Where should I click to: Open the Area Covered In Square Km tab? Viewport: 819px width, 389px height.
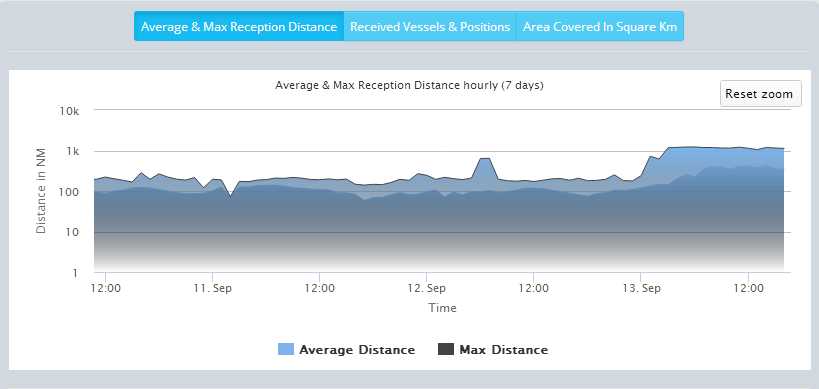tap(600, 26)
